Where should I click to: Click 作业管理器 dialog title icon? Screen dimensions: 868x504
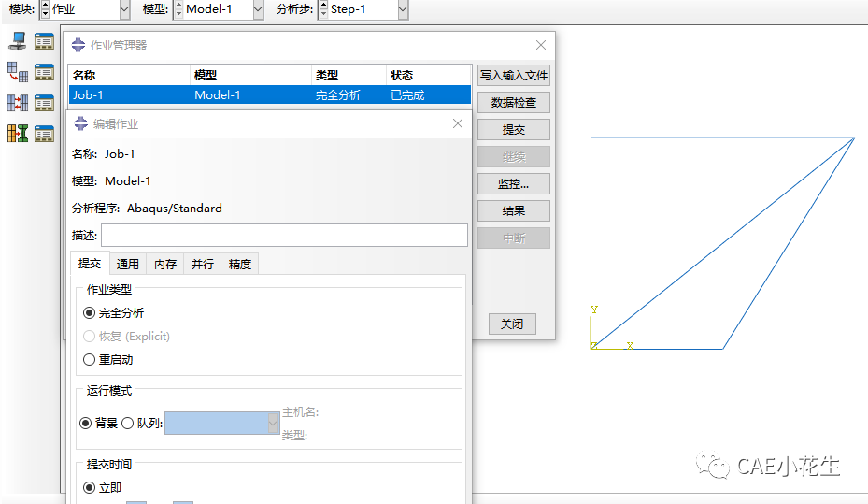(78, 45)
